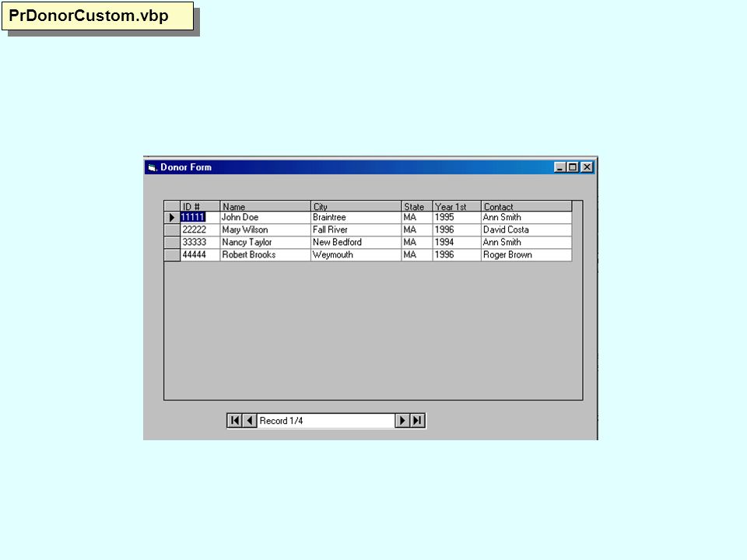The image size is (747, 560).
Task: Click the row selector for 22222
Action: [x=172, y=229]
